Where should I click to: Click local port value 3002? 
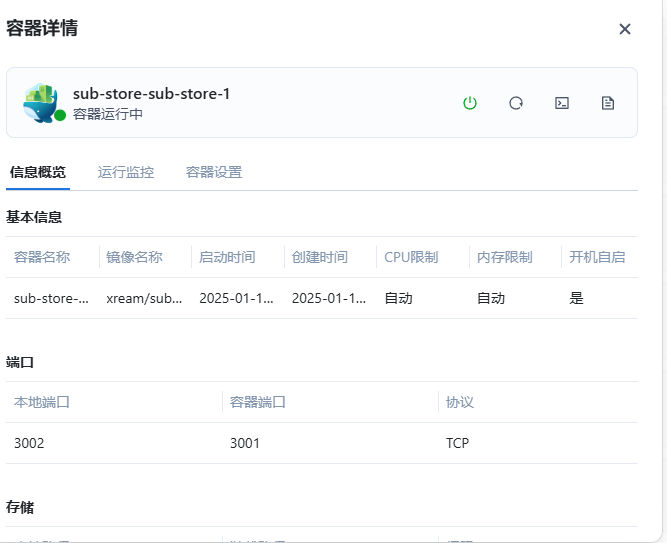(x=29, y=443)
